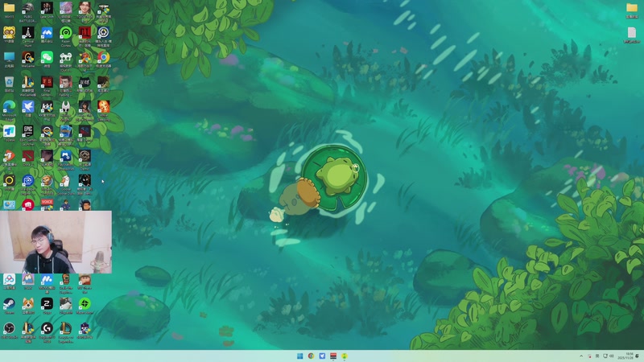Open the corgi dog face icon
The height and width of the screenshot is (362, 644).
tap(28, 305)
